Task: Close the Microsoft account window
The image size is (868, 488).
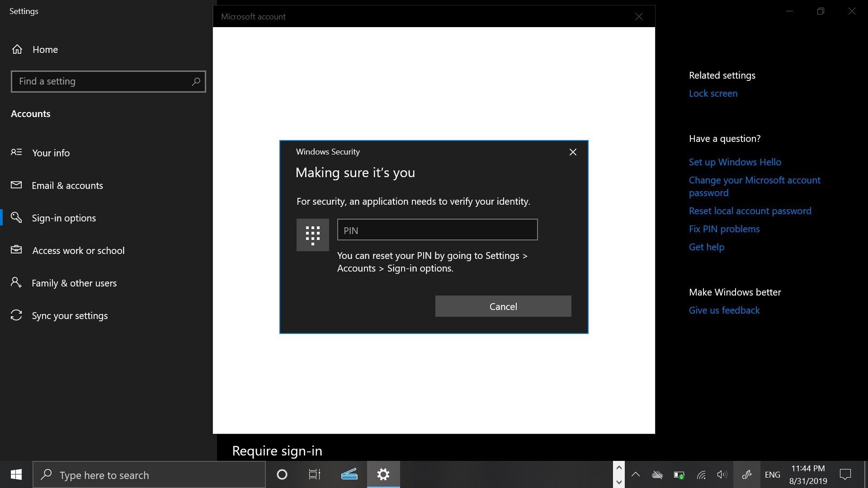Action: 639,17
